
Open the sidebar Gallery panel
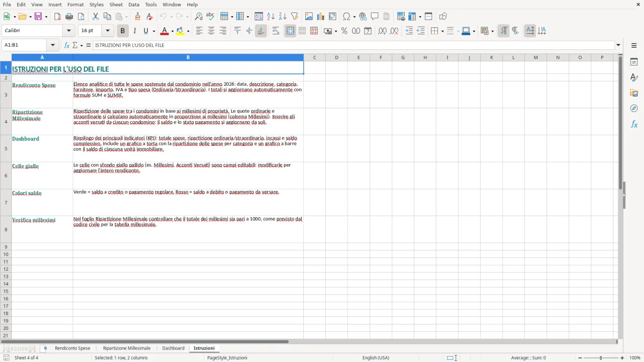point(634,93)
